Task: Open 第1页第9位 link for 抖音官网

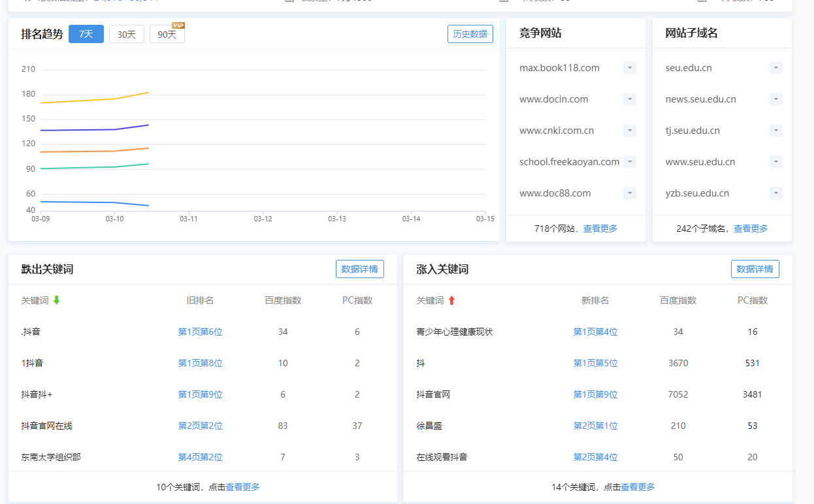Action: pos(596,394)
